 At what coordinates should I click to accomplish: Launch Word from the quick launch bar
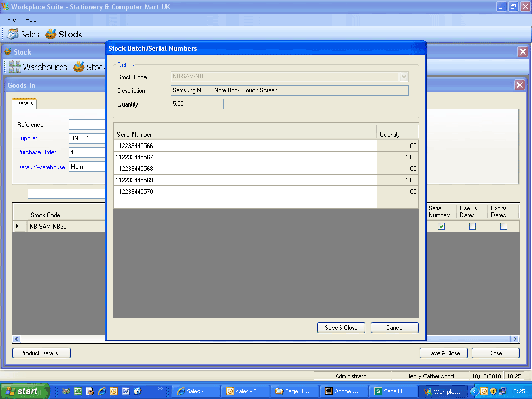[126, 391]
